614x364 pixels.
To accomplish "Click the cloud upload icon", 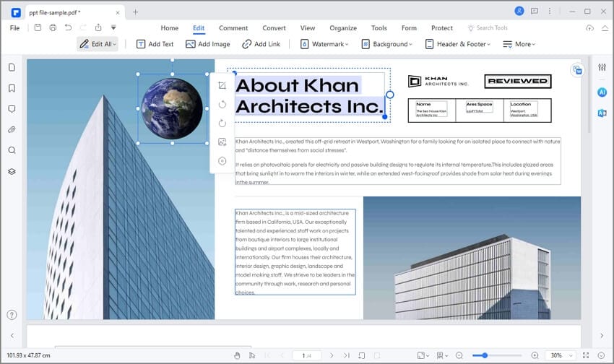I will click(589, 27).
